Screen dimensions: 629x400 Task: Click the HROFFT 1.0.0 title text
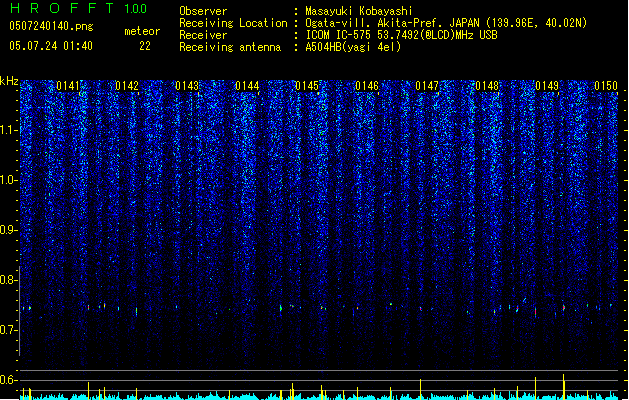(x=78, y=8)
